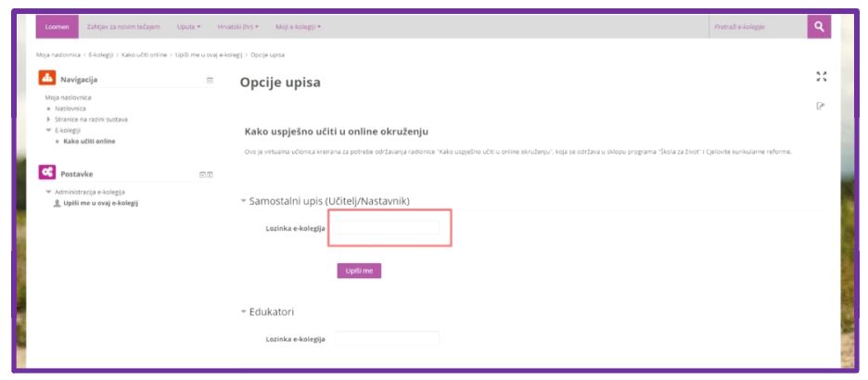The image size is (868, 380).
Task: Collapse the Edukatori enrolment section
Action: click(x=244, y=311)
